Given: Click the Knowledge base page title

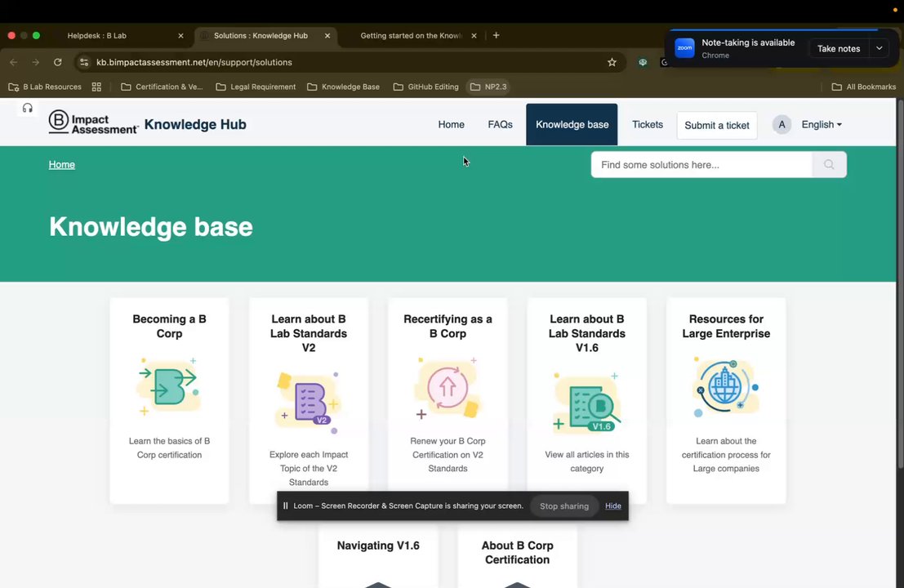Looking at the screenshot, I should point(151,226).
